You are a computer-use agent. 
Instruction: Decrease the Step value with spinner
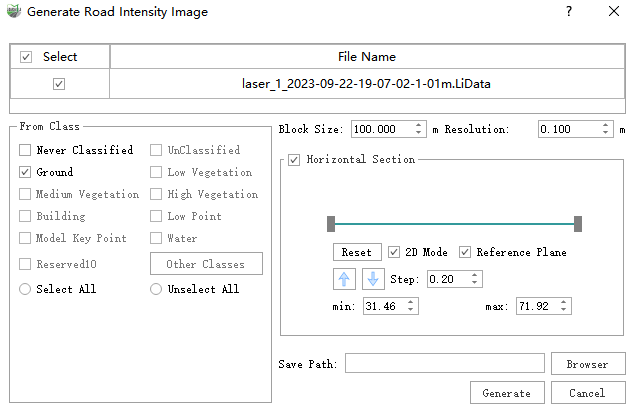[x=474, y=283]
